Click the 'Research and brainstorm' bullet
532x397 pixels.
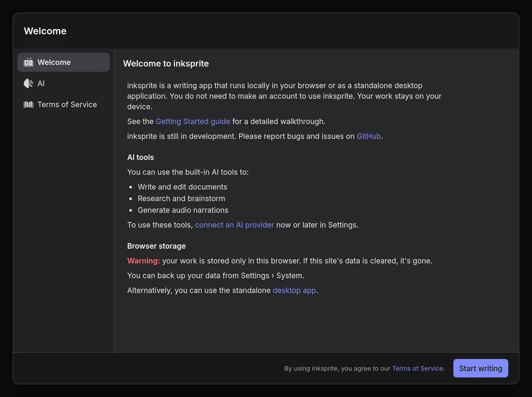click(x=181, y=199)
